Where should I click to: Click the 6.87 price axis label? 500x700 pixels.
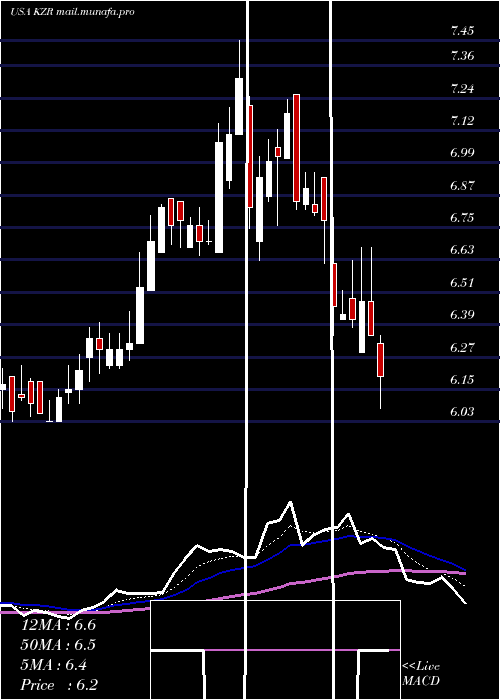coord(462,186)
